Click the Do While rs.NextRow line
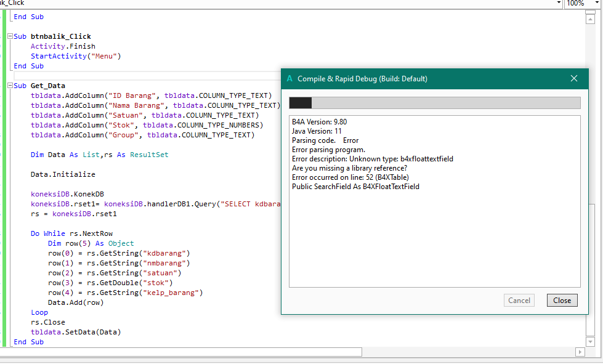603x364 pixels. tap(71, 233)
